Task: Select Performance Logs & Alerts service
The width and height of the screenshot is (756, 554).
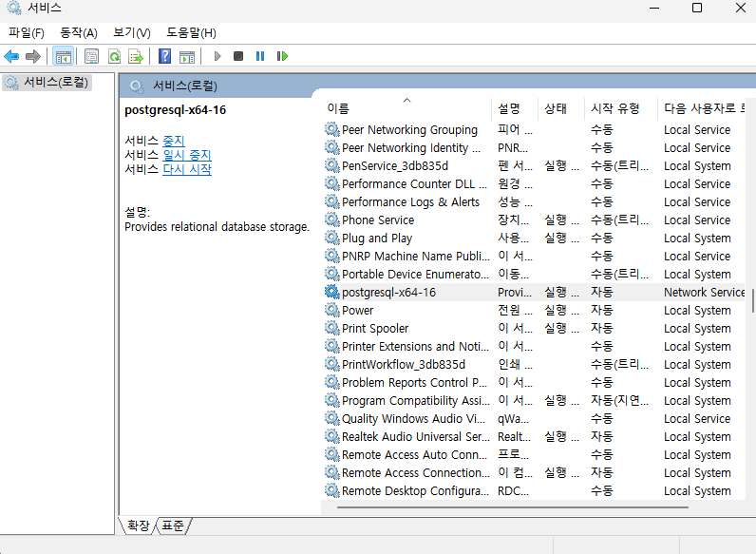Action: point(535,201)
